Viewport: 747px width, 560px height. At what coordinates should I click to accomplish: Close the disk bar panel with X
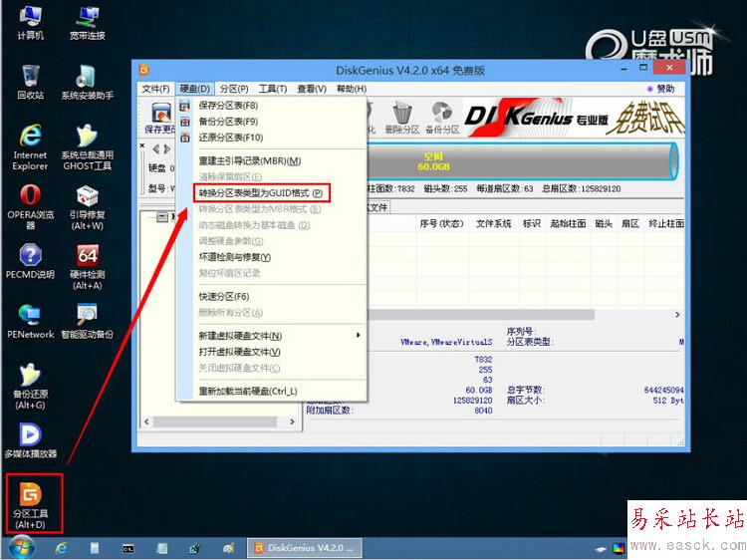point(142,145)
